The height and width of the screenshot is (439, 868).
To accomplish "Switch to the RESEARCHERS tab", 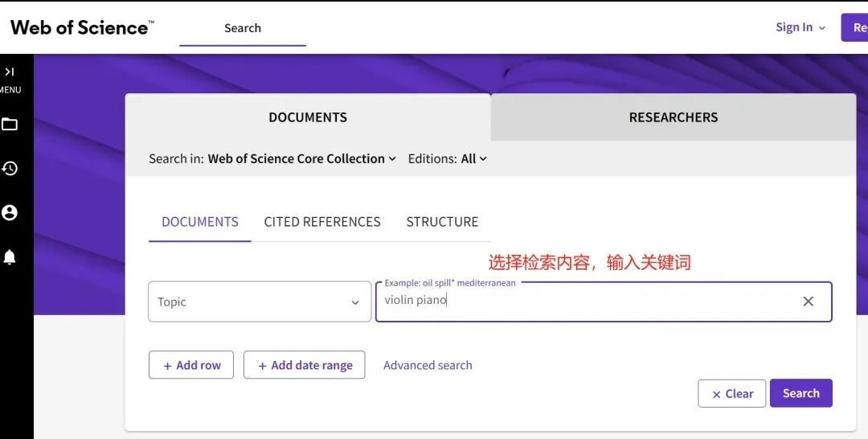I will click(x=674, y=117).
